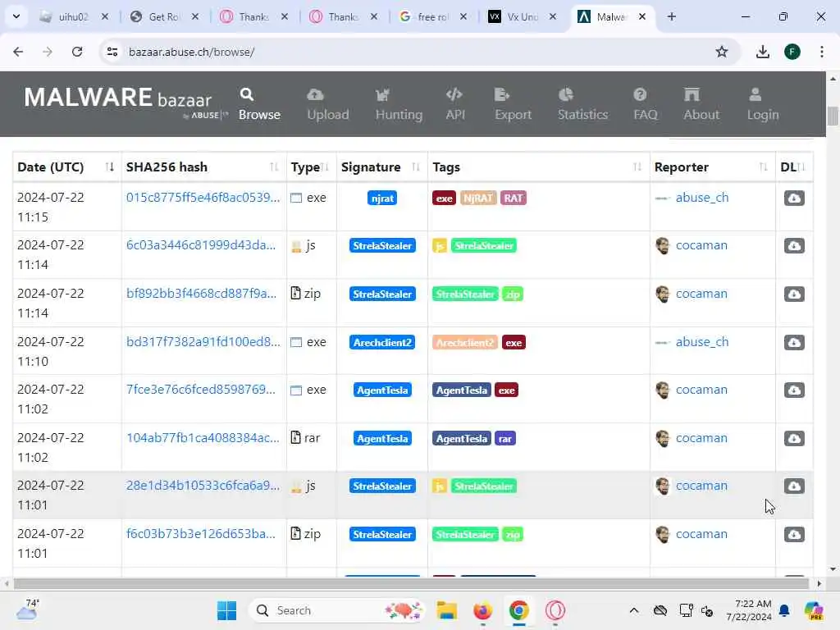Launch Firefox from the taskbar
840x630 pixels.
pyautogui.click(x=482, y=610)
